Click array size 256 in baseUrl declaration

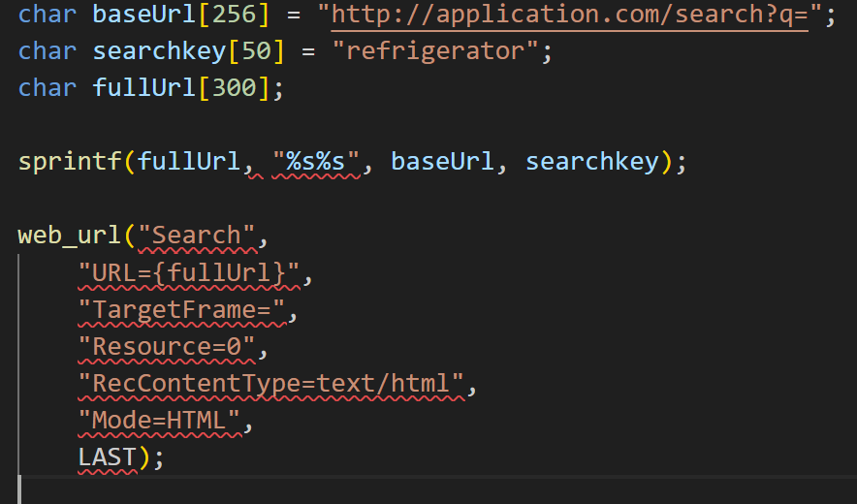(234, 15)
